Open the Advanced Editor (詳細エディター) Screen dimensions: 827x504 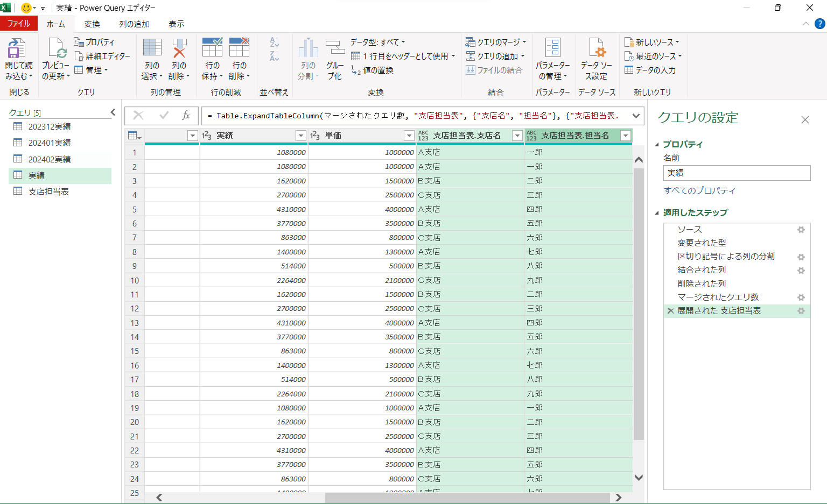[102, 56]
